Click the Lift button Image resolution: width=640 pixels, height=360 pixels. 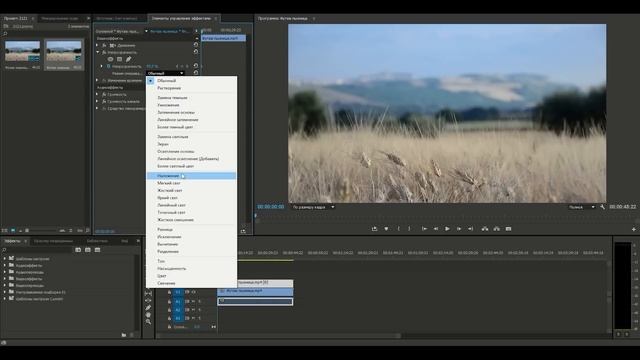(x=485, y=229)
